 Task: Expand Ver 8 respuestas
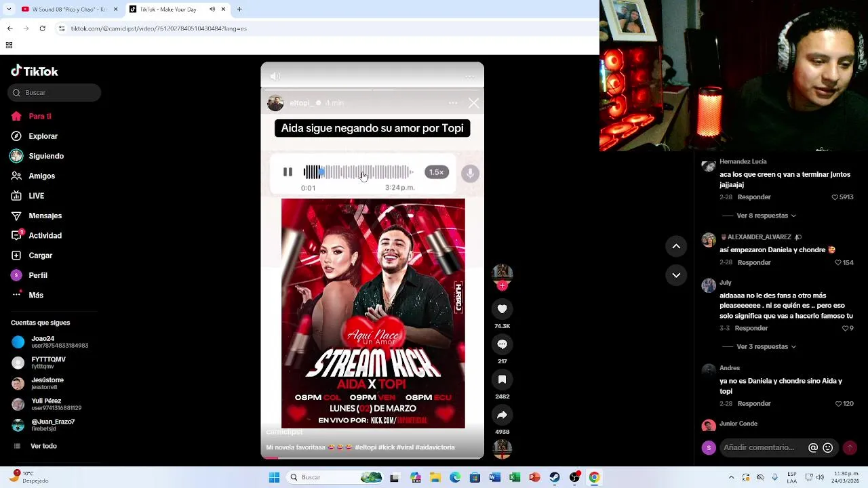(766, 216)
